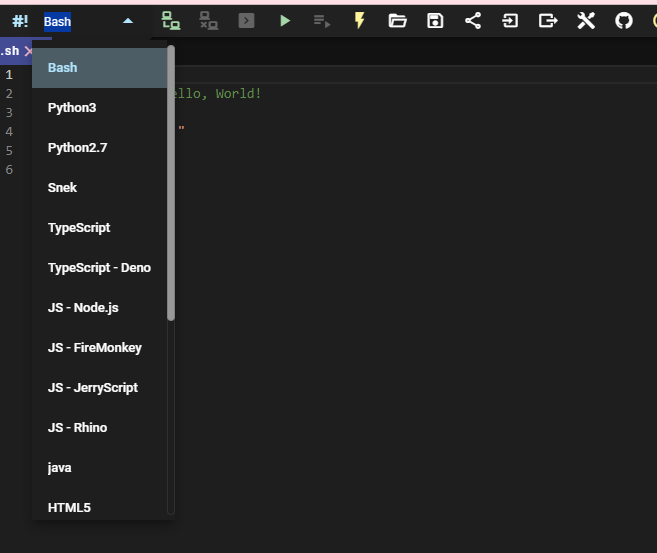Choose Python2.7 from the list

[x=99, y=147]
